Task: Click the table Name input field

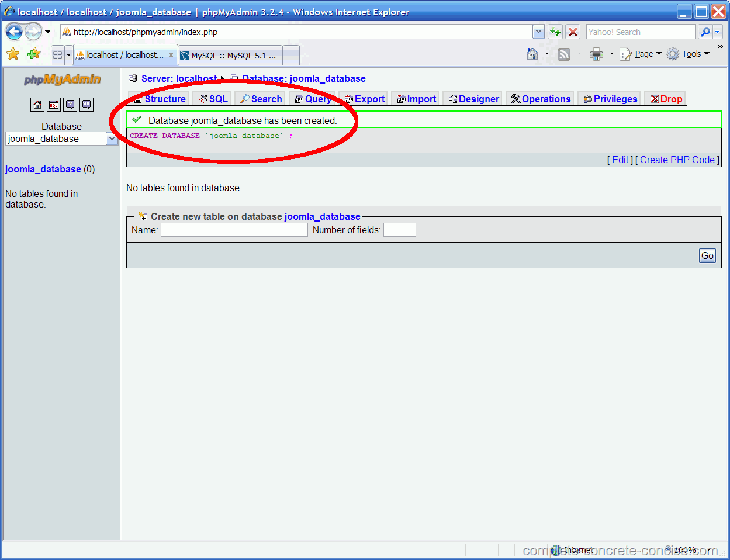Action: coord(234,230)
